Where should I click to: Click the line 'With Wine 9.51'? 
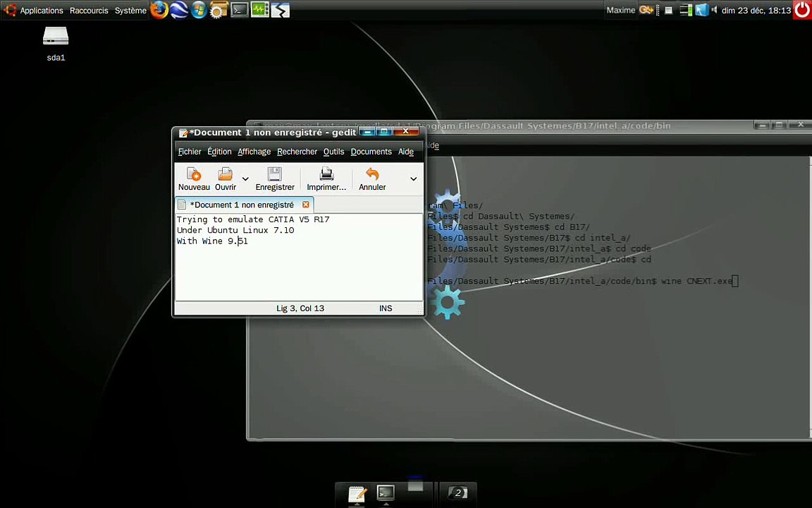coord(211,241)
